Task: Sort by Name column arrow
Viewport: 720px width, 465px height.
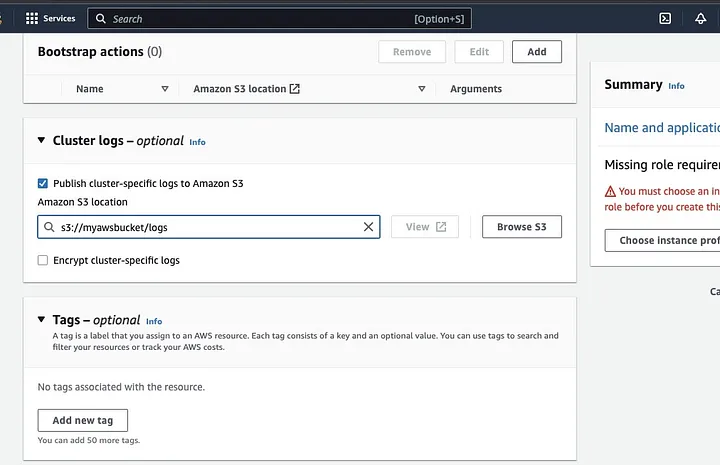Action: 165,89
